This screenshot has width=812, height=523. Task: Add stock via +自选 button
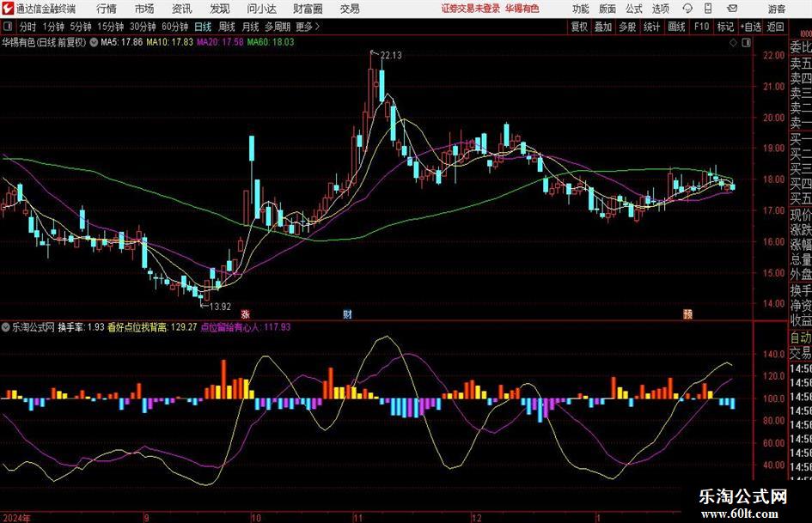tap(750, 27)
